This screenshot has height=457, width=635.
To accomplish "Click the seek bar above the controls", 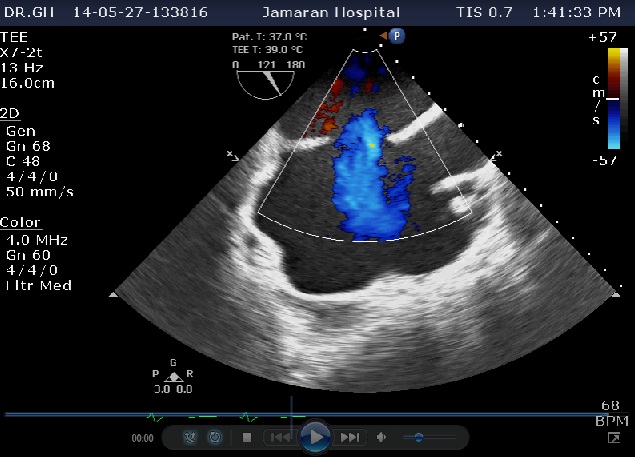I will pos(300,414).
